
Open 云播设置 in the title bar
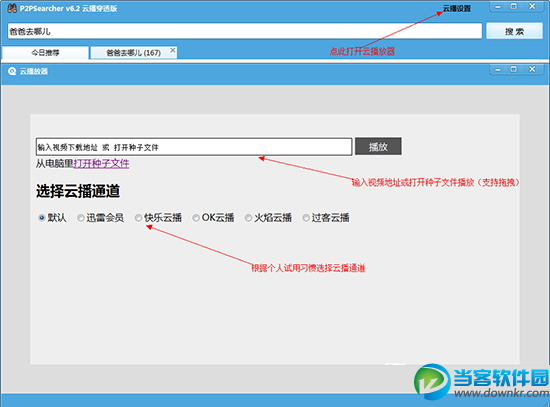tap(457, 8)
